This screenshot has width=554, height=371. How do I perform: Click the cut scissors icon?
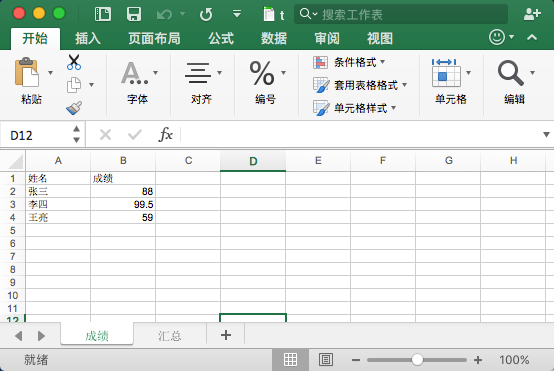click(74, 62)
